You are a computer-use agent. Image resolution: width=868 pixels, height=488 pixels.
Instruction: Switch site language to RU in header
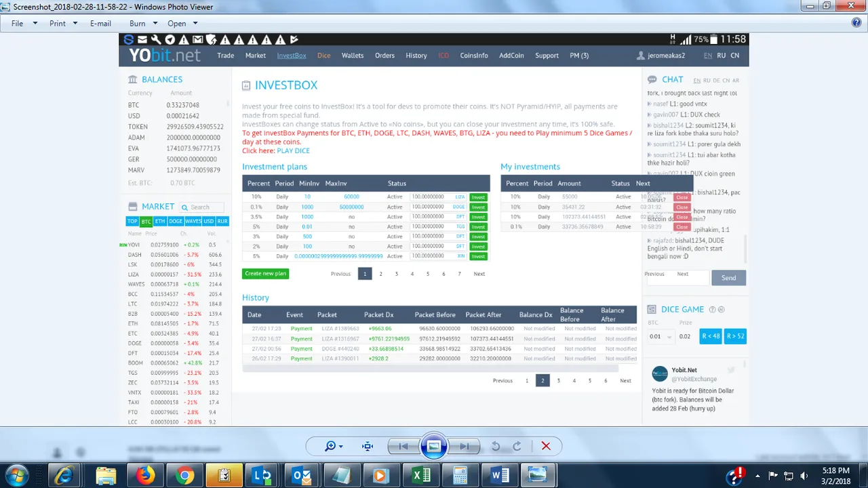tap(722, 56)
